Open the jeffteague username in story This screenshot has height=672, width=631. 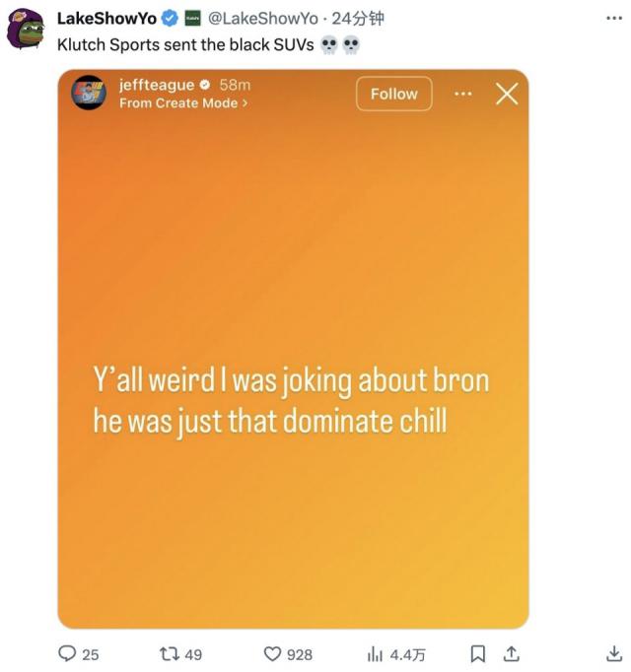(x=156, y=85)
